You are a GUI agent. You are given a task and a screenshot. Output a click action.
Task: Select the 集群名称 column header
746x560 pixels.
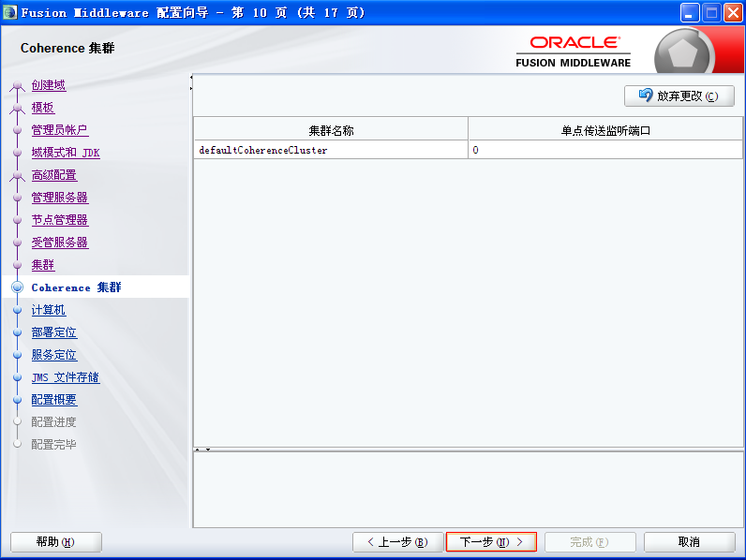[x=331, y=130]
